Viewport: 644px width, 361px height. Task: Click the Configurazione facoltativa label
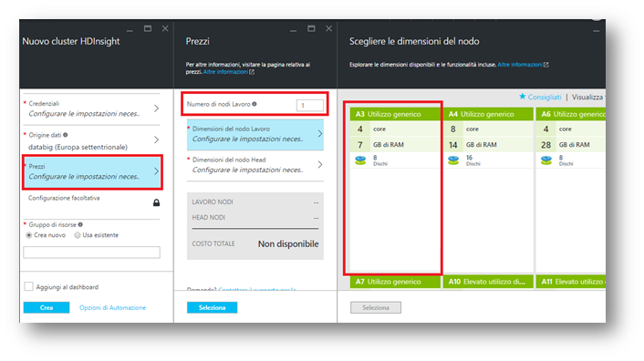(64, 198)
